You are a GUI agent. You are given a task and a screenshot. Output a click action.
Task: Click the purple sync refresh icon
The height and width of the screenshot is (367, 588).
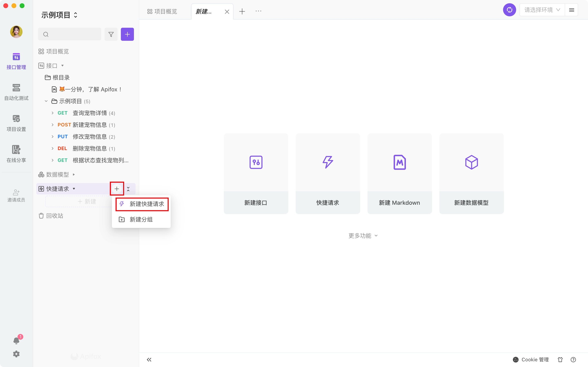click(509, 10)
